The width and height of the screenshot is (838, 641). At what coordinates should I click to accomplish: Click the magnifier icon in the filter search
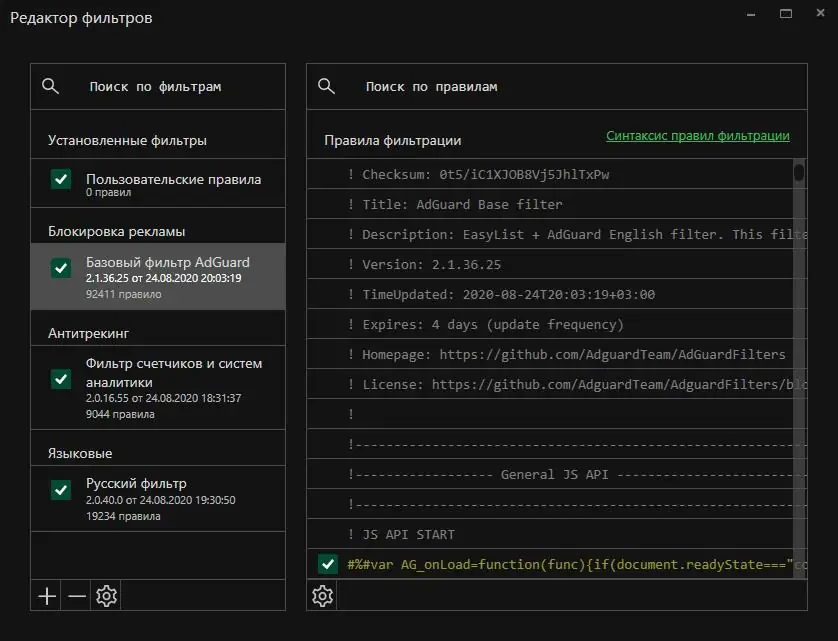click(50, 86)
